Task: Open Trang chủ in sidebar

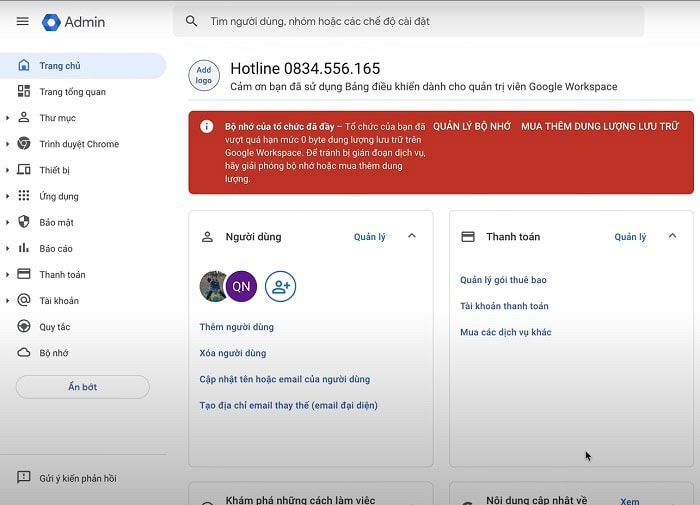Action: 83,66
